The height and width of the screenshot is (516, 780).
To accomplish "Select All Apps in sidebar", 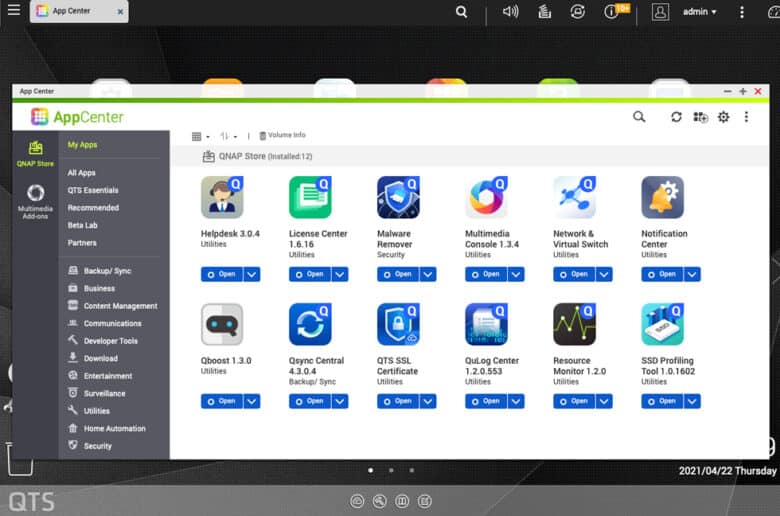I will click(x=82, y=173).
